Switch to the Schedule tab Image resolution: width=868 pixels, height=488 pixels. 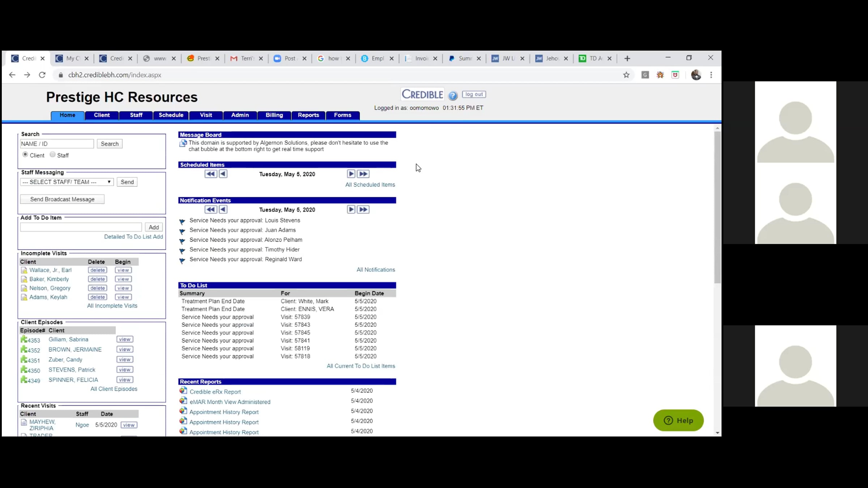[x=171, y=115]
